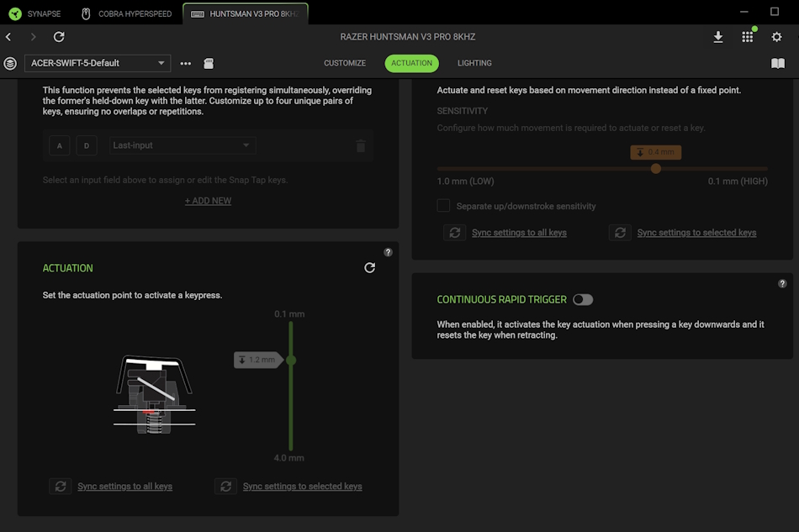Select the Huntsman V3 Pro 8KHz tab
Screen dimensions: 799x532
tap(246, 13)
